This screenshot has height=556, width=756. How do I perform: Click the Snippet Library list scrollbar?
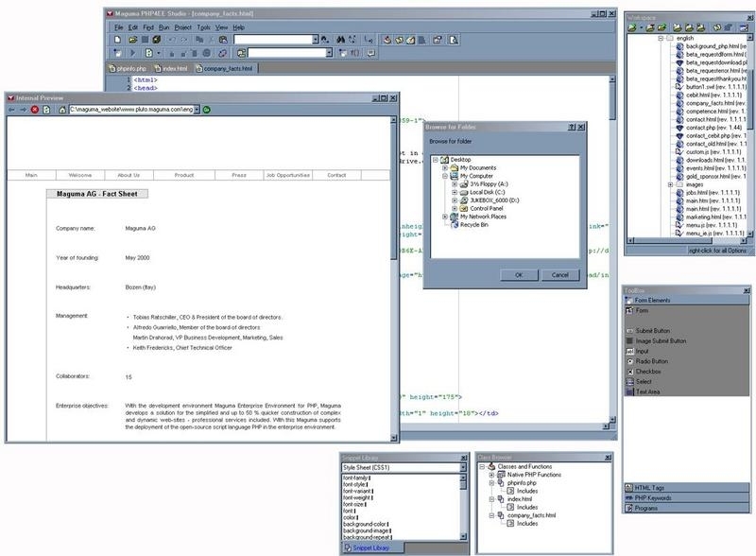click(463, 507)
